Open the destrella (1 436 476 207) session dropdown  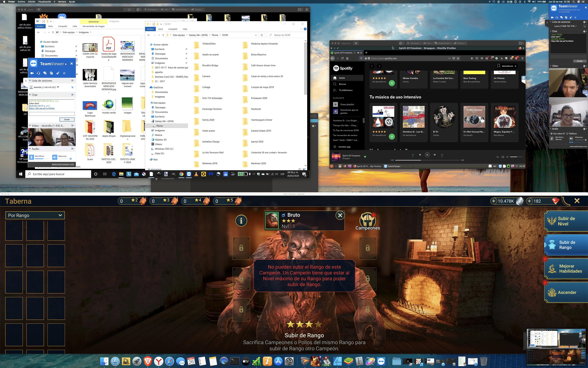[x=58, y=87]
